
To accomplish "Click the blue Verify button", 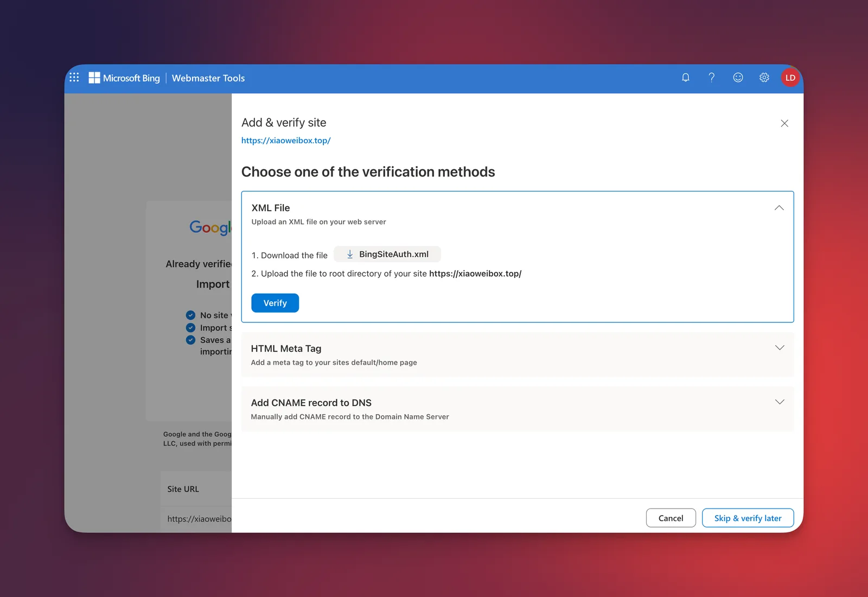I will coord(275,303).
